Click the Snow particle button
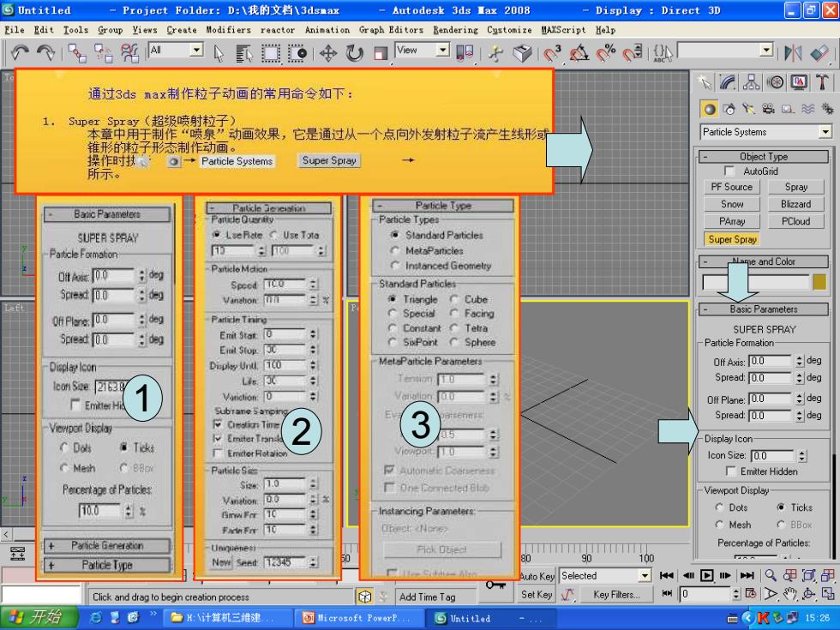Viewport: 840px width, 630px height. coord(732,204)
